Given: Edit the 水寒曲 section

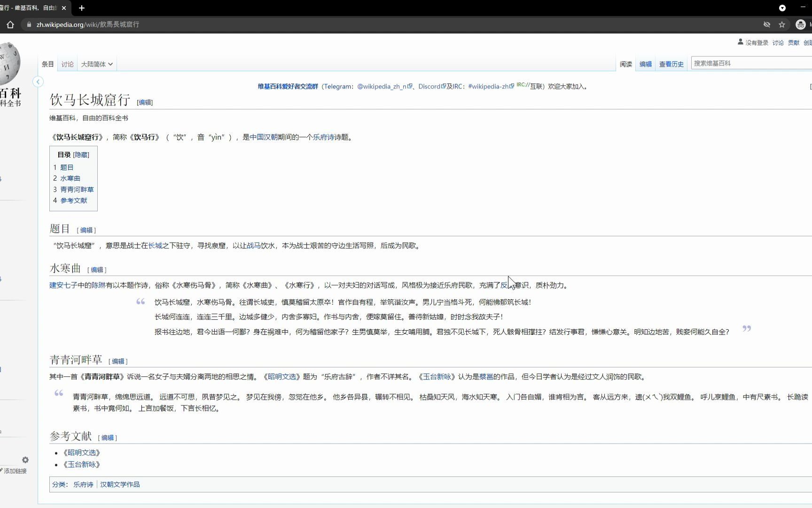Looking at the screenshot, I should pyautogui.click(x=97, y=270).
